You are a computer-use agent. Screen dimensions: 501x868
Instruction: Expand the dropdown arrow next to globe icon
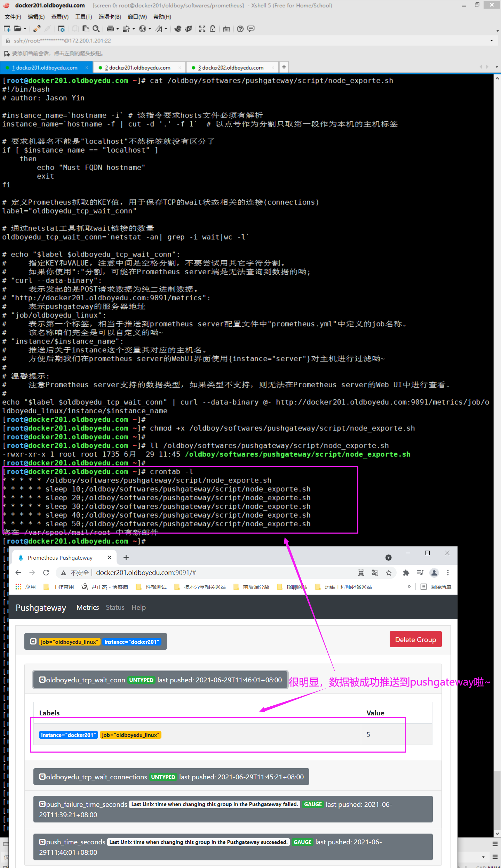pos(150,29)
